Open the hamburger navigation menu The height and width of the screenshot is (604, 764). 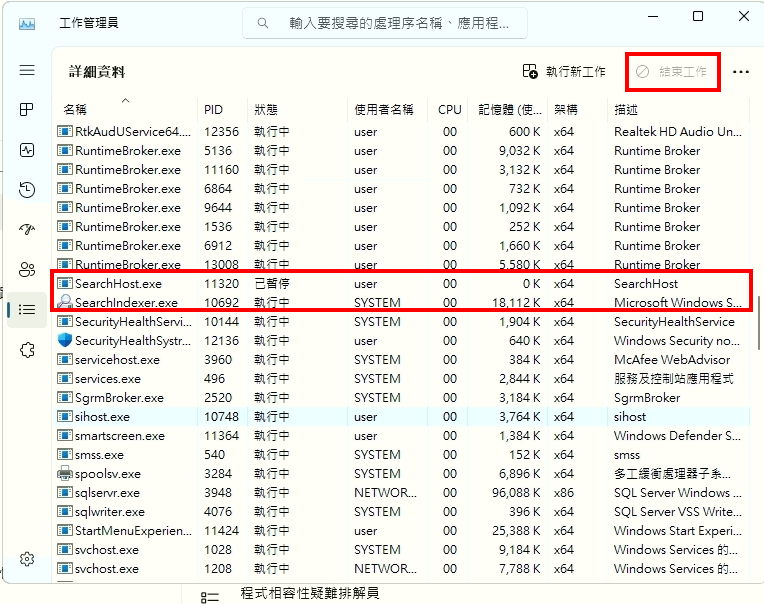[x=27, y=71]
